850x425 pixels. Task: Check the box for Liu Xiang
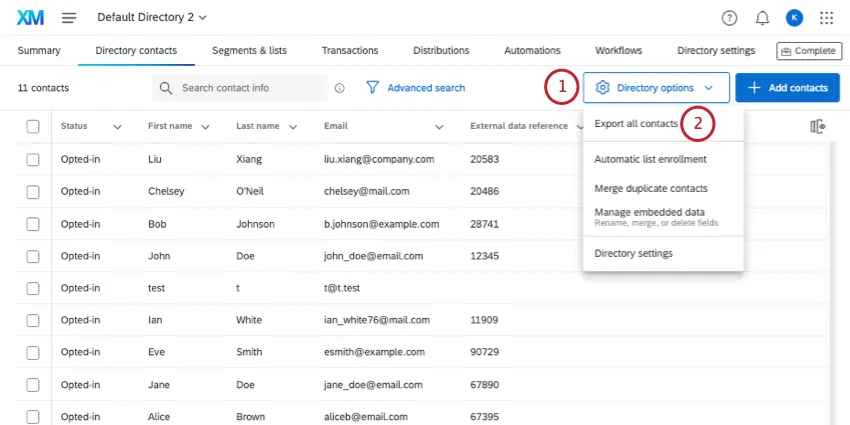(x=33, y=159)
